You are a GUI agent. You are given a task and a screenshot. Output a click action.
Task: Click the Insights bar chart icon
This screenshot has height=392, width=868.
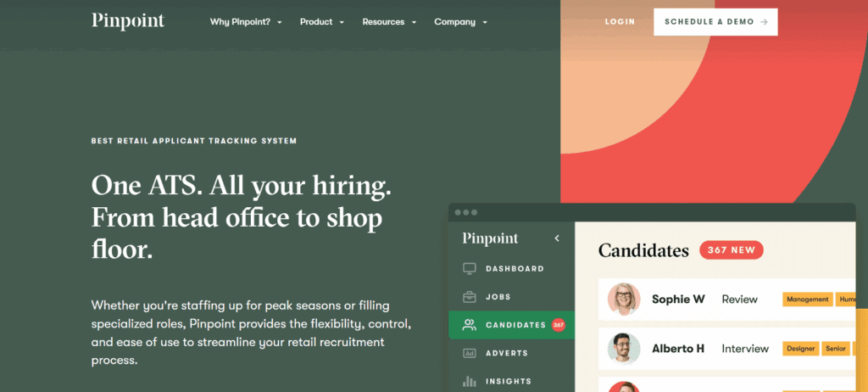click(469, 381)
